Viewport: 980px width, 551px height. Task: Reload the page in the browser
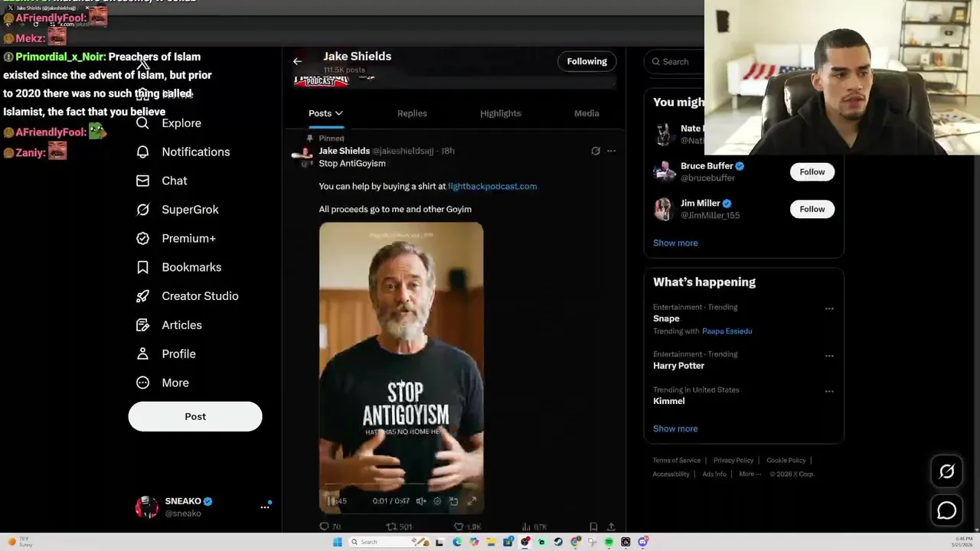click(36, 24)
